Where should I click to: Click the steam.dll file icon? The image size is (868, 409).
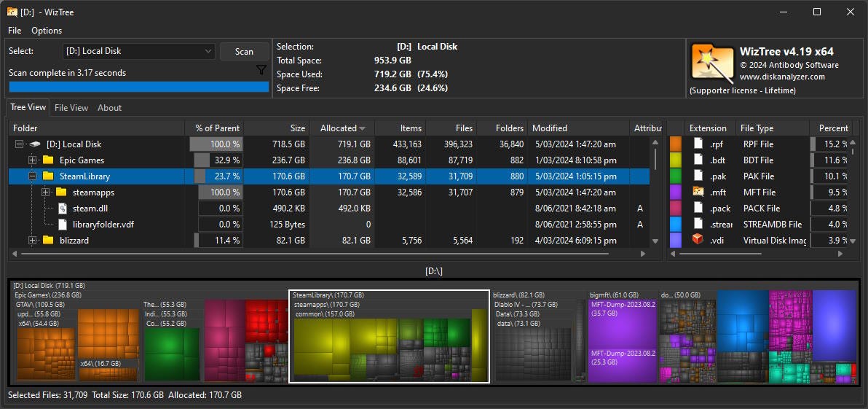62,209
